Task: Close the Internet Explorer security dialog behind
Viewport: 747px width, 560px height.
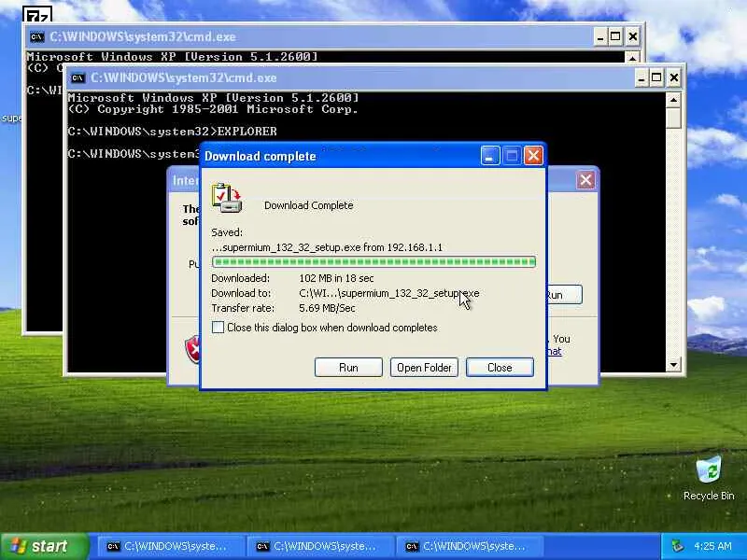Action: pyautogui.click(x=585, y=180)
